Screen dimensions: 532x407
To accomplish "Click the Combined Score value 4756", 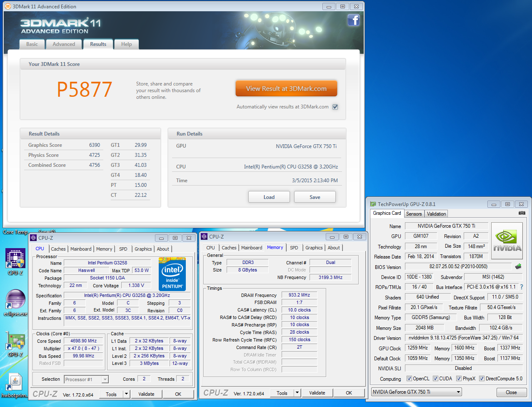I will tap(95, 165).
